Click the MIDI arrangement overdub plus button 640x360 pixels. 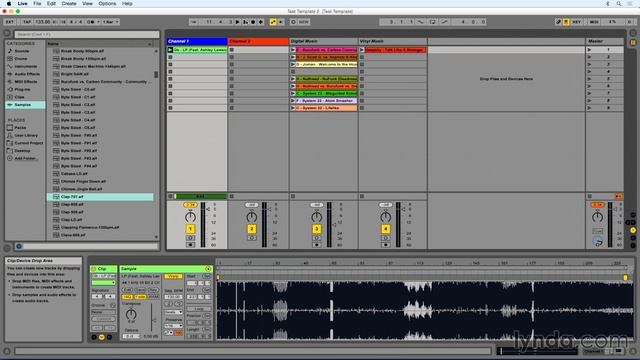point(261,22)
